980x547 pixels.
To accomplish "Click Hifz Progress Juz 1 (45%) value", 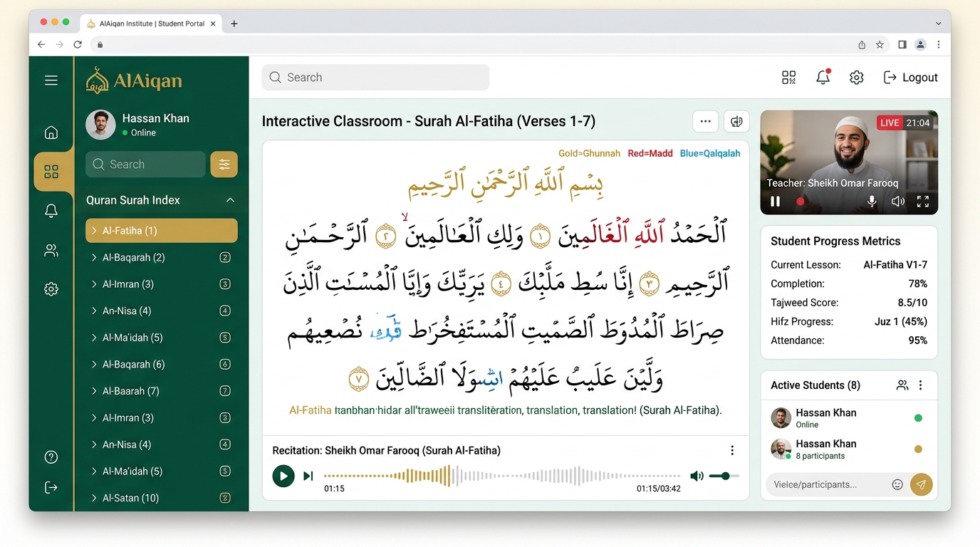I will [901, 321].
